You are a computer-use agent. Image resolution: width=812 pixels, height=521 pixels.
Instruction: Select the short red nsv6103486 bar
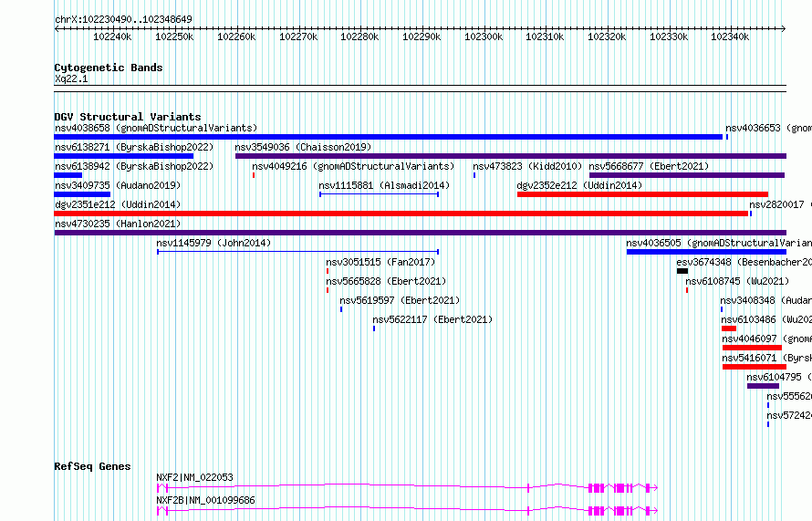pos(729,328)
